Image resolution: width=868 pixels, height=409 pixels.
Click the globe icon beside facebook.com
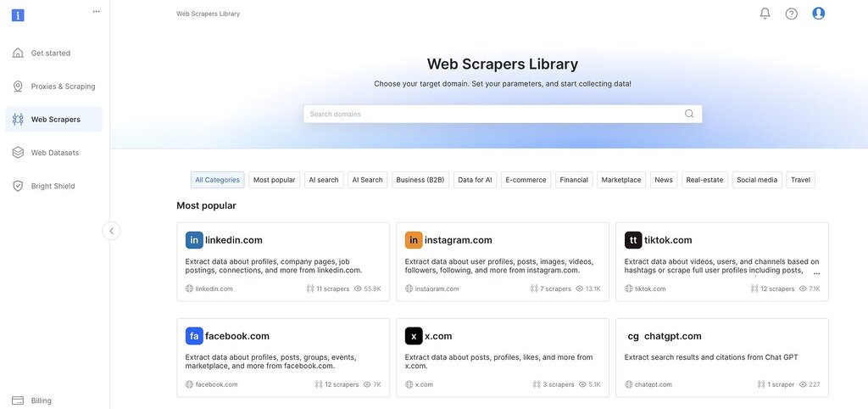pos(189,384)
